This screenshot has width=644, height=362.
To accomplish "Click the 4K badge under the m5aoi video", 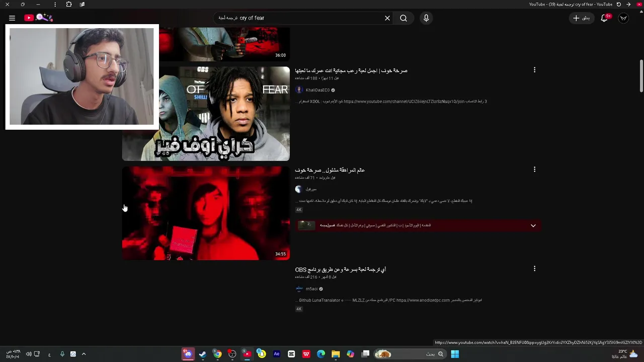I will click(299, 309).
